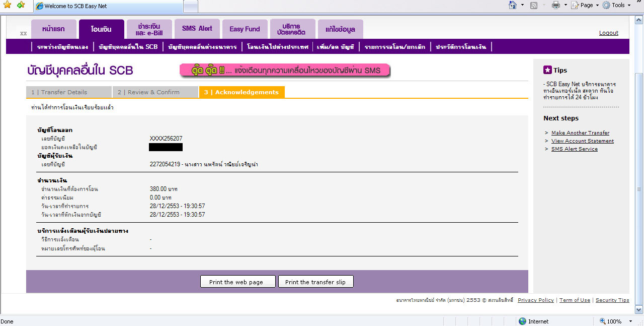Click the zoom magnifier icon in status bar

pyautogui.click(x=603, y=321)
